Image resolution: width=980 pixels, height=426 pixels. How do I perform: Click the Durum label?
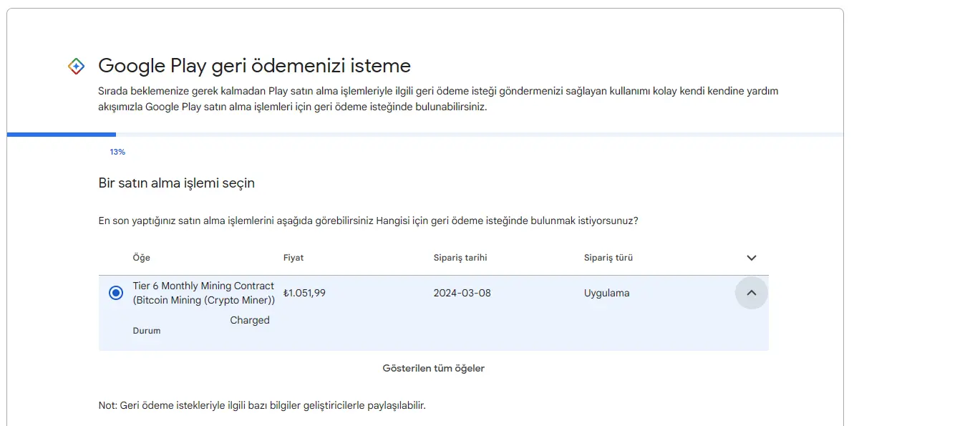click(147, 331)
